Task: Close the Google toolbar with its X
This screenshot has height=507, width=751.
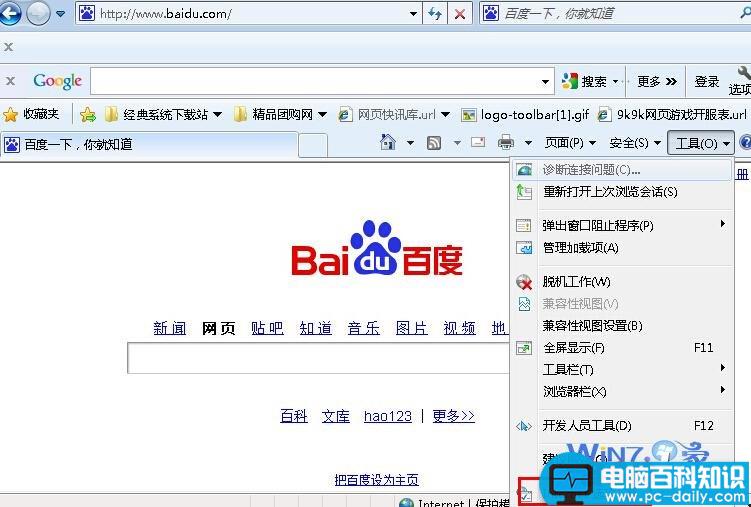Action: (x=11, y=81)
